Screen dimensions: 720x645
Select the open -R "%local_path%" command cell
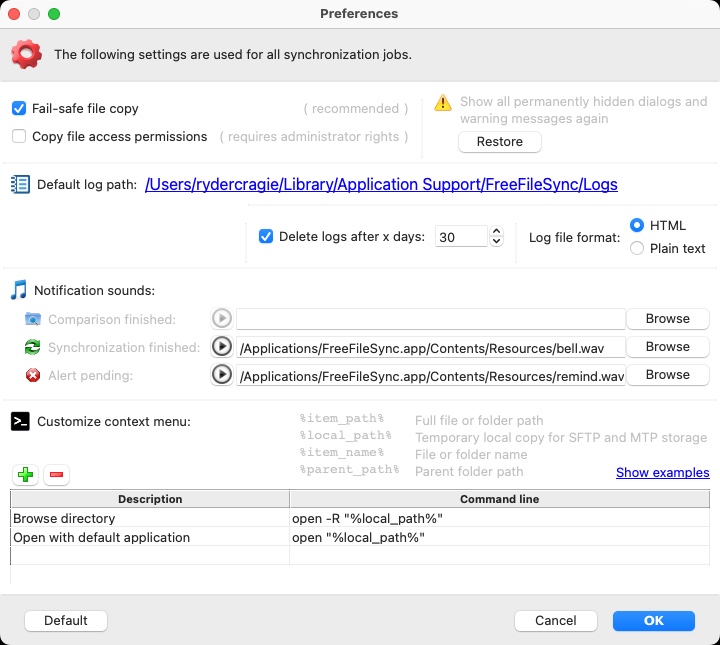coord(500,518)
